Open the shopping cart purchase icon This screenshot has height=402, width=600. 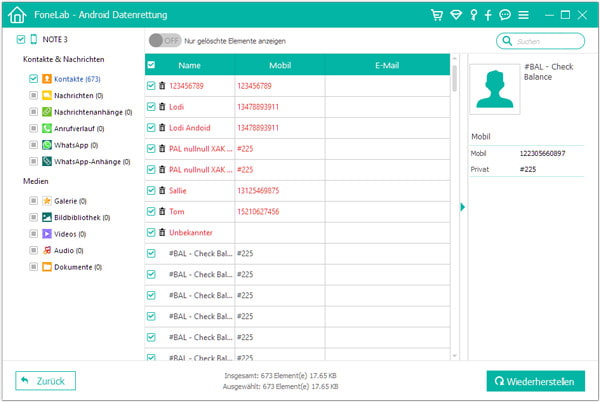[x=436, y=15]
